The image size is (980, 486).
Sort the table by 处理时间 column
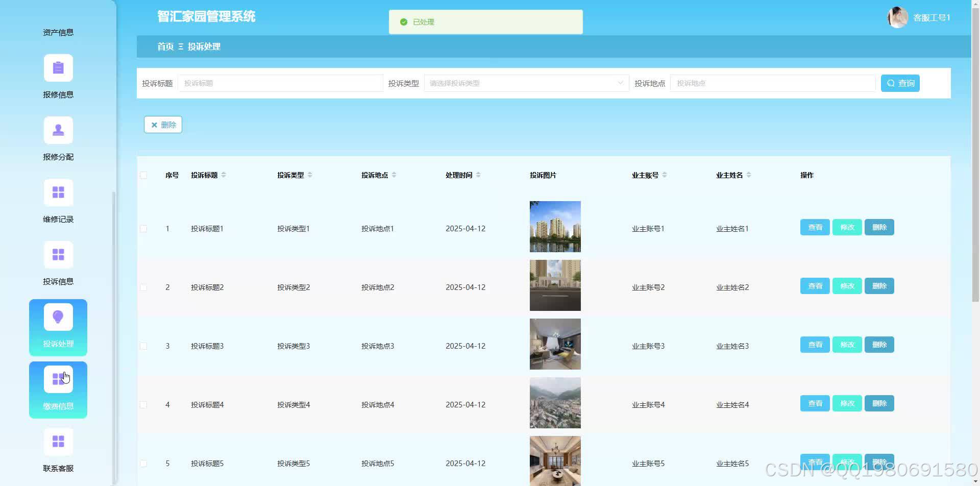coord(478,174)
